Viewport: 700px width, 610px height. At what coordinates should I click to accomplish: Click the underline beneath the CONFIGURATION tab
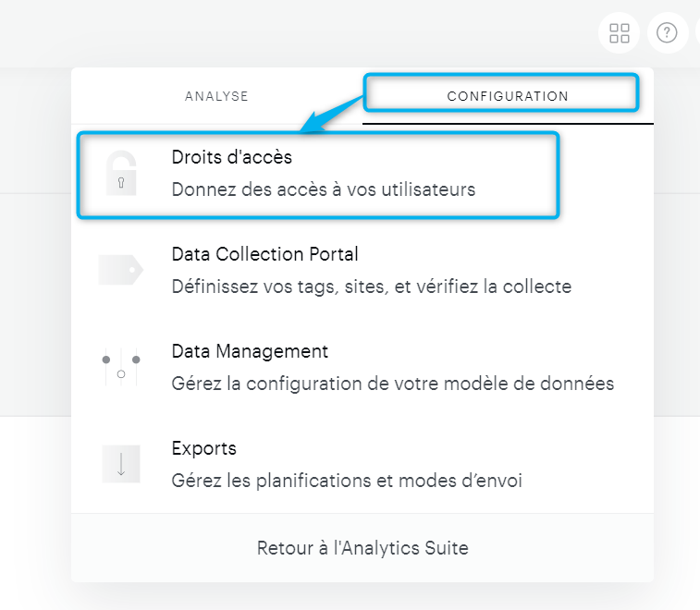pyautogui.click(x=508, y=122)
